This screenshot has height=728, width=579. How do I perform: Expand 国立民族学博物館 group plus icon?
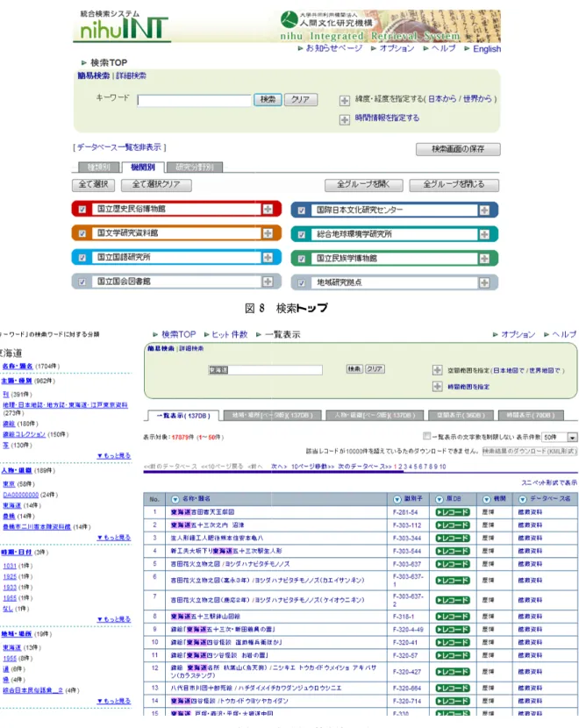click(484, 259)
